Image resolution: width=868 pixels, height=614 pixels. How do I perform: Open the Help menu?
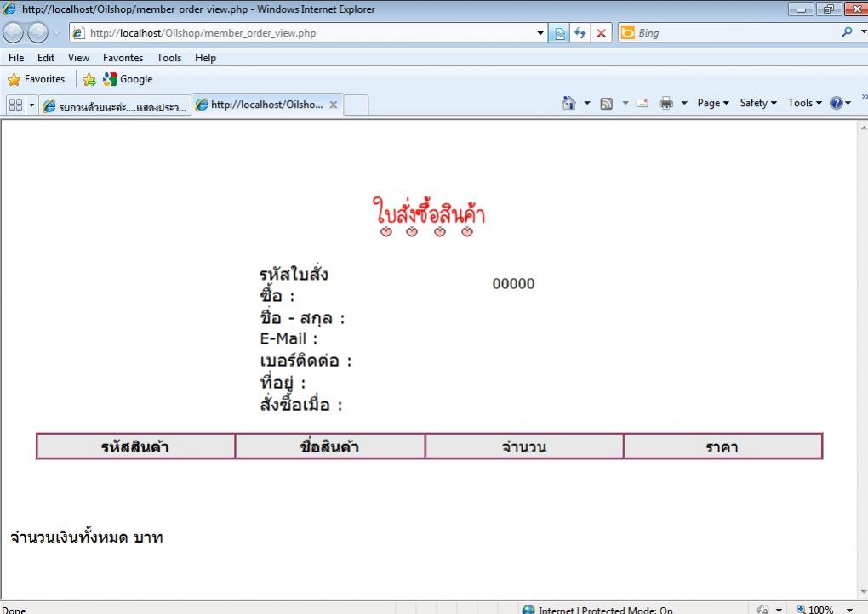tap(205, 58)
